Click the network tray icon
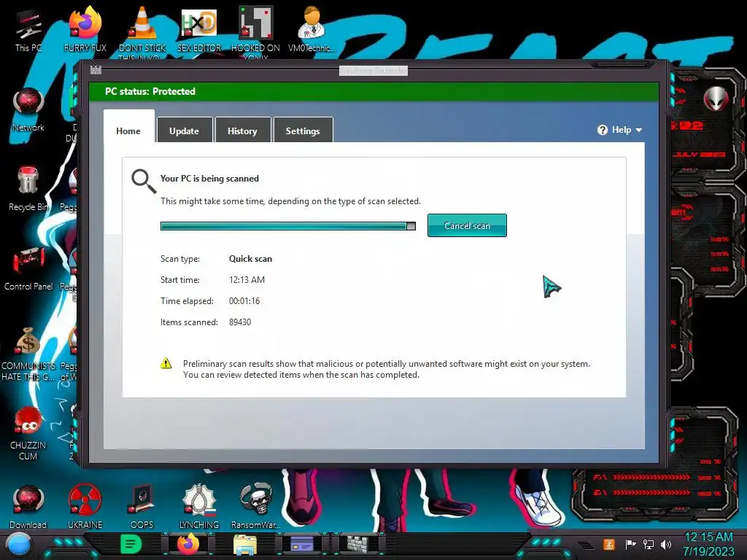747x560 pixels. [648, 544]
